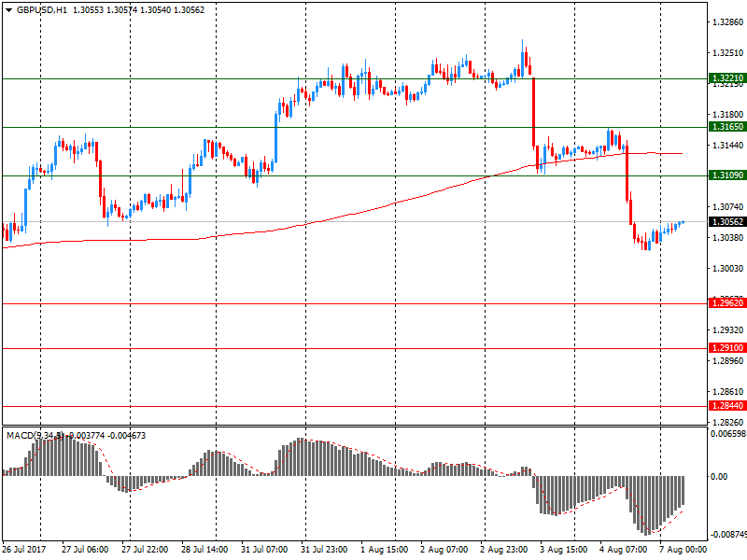Select the MACD 0.00 scale value
Viewport: 747px width, 560px height.
[x=719, y=477]
